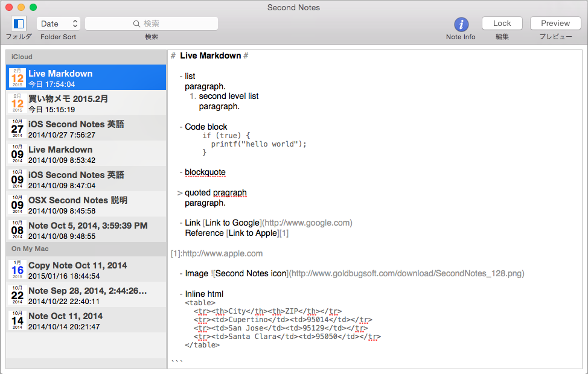Image resolution: width=588 pixels, height=374 pixels.
Task: Click the 'Inline html' list item
Action: (204, 294)
